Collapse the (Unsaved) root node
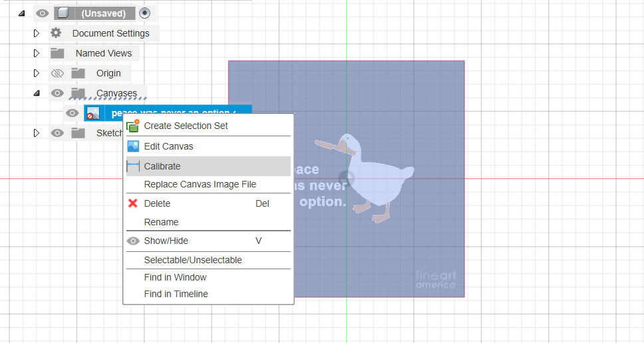Image resolution: width=644 pixels, height=343 pixels. coord(21,13)
